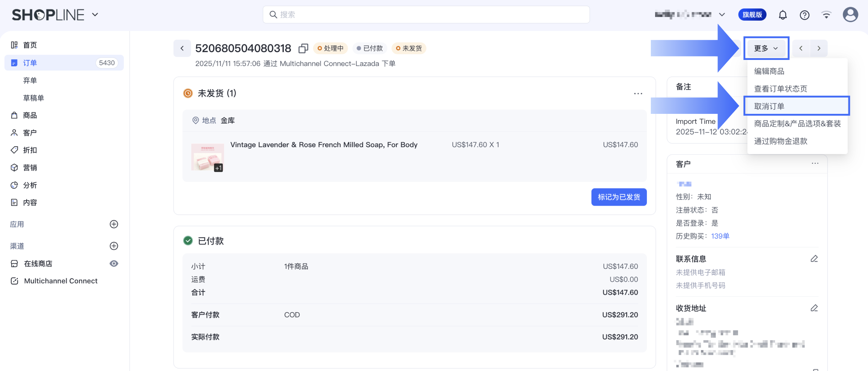Edit 收货地址 with the pencil icon

click(x=814, y=308)
